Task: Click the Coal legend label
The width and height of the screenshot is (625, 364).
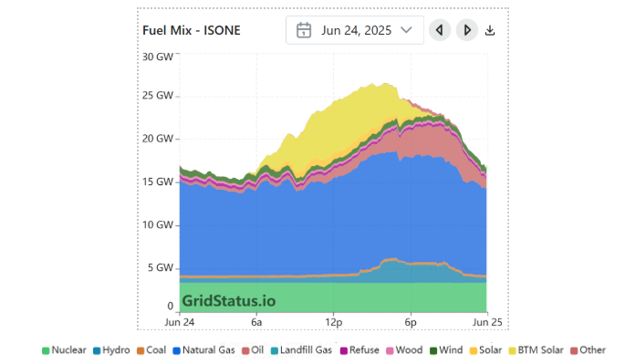Action: pos(156,350)
